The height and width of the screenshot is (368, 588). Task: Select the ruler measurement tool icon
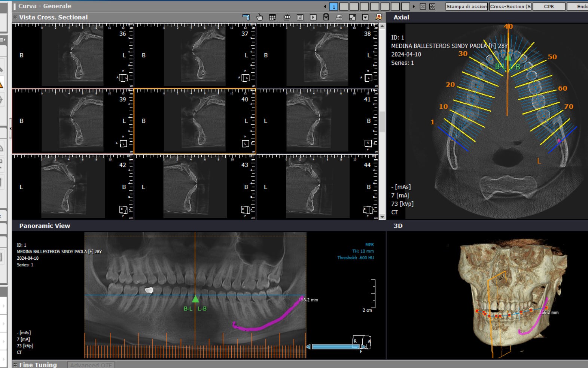246,17
